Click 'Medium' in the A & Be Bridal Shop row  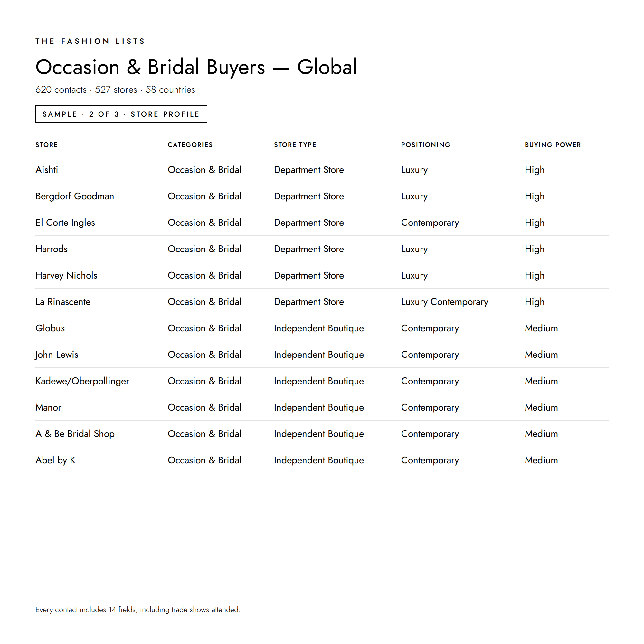click(x=541, y=434)
